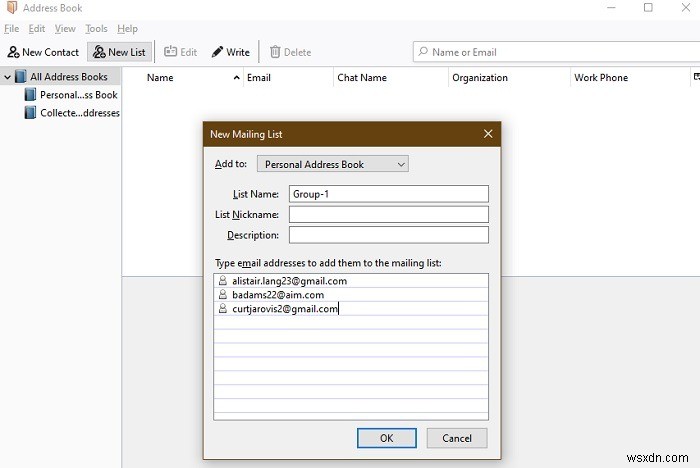Sort by the Email column header
700x468 pixels.
[288, 78]
